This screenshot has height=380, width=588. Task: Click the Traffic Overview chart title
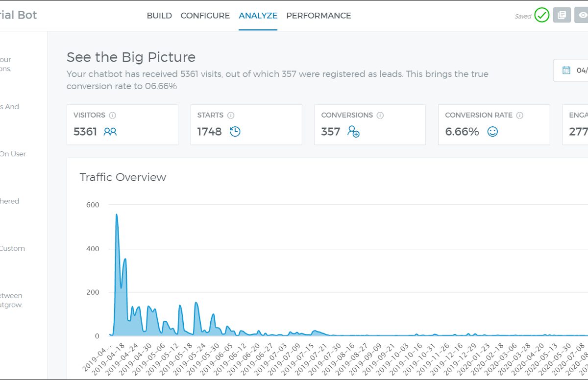point(123,177)
